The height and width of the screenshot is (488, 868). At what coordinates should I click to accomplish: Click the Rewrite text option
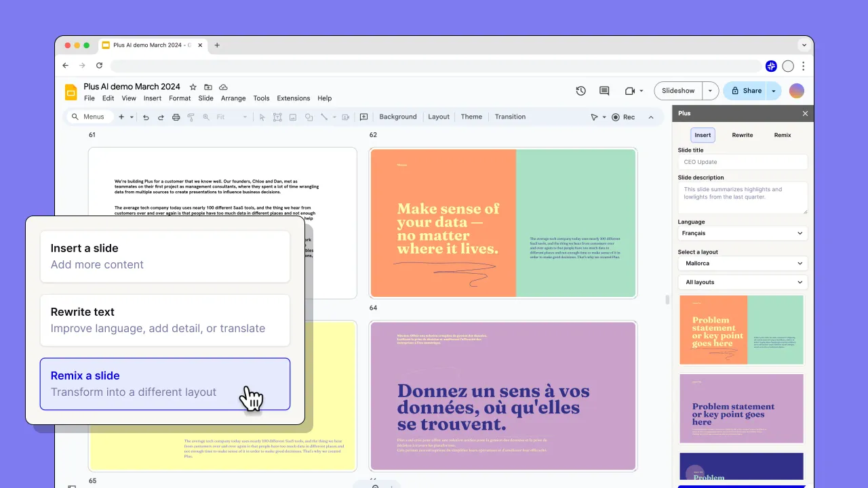tap(165, 320)
